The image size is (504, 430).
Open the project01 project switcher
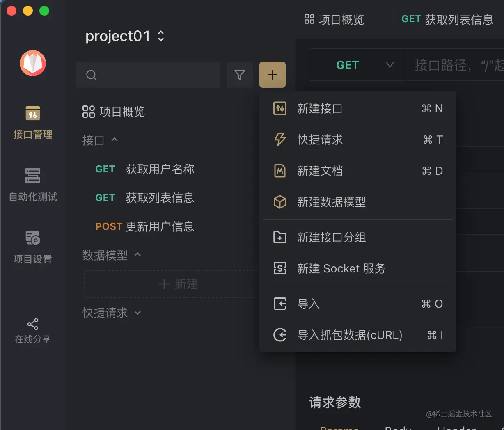125,36
